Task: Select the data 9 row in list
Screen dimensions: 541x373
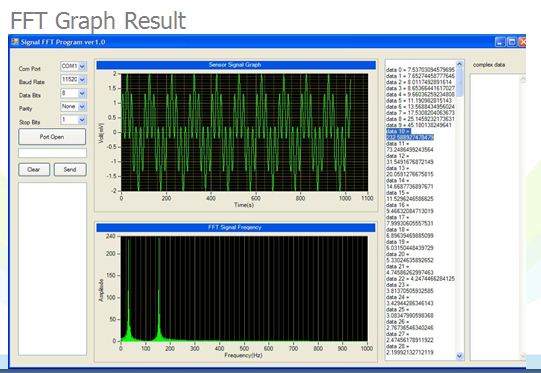Action: 419,125
